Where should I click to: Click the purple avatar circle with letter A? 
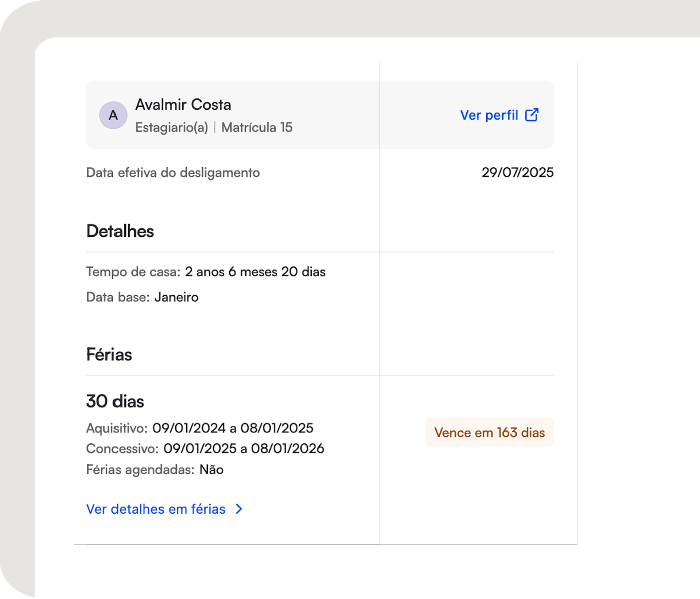(113, 115)
